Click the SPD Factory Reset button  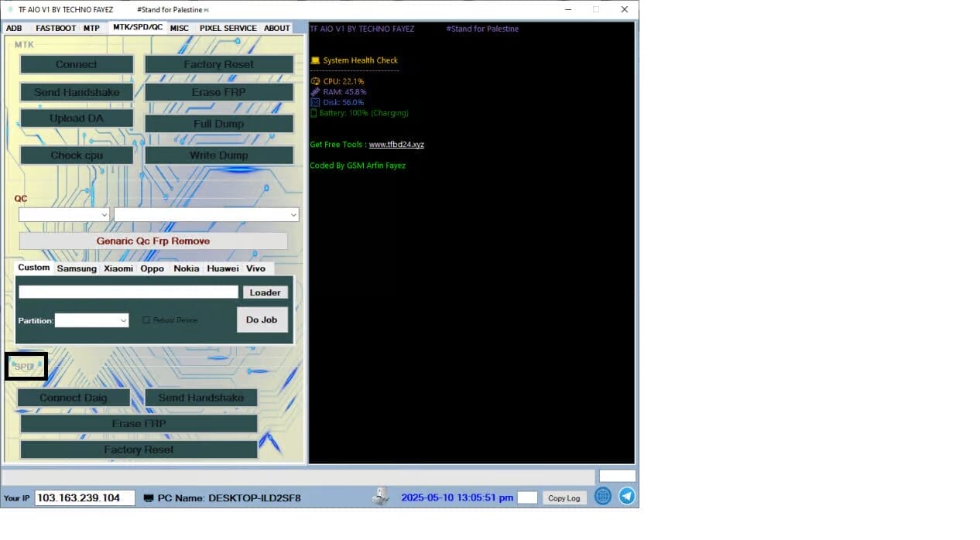point(139,449)
